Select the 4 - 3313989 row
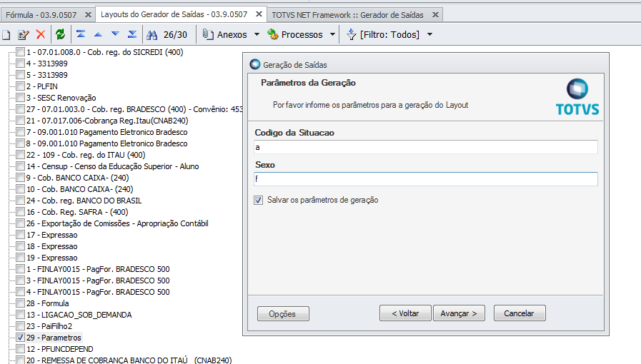The image size is (641, 364). (x=47, y=64)
